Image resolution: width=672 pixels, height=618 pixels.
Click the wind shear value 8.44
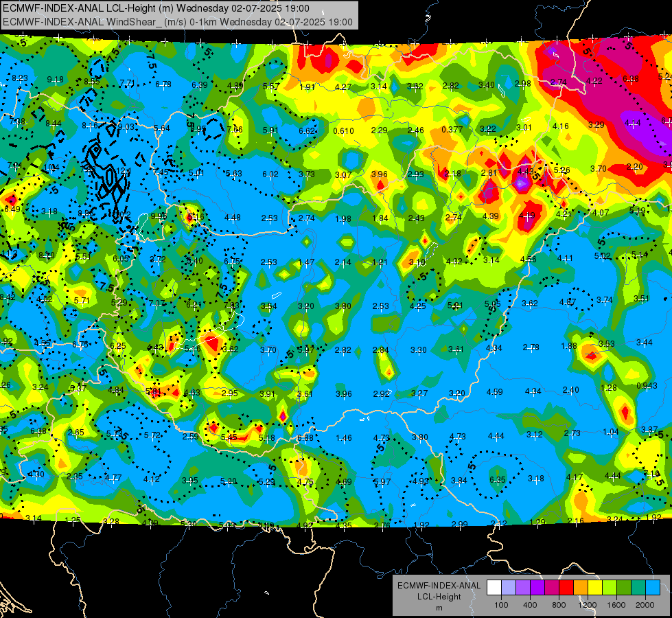click(54, 123)
